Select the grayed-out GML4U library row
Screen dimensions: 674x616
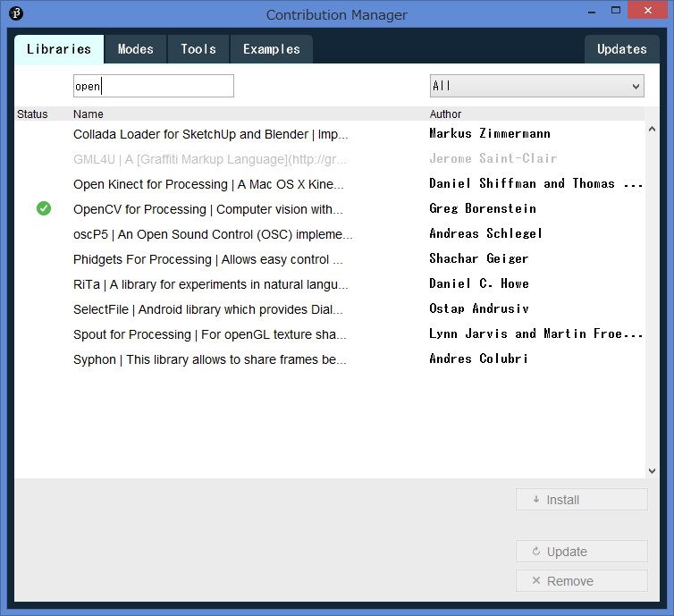click(x=330, y=159)
